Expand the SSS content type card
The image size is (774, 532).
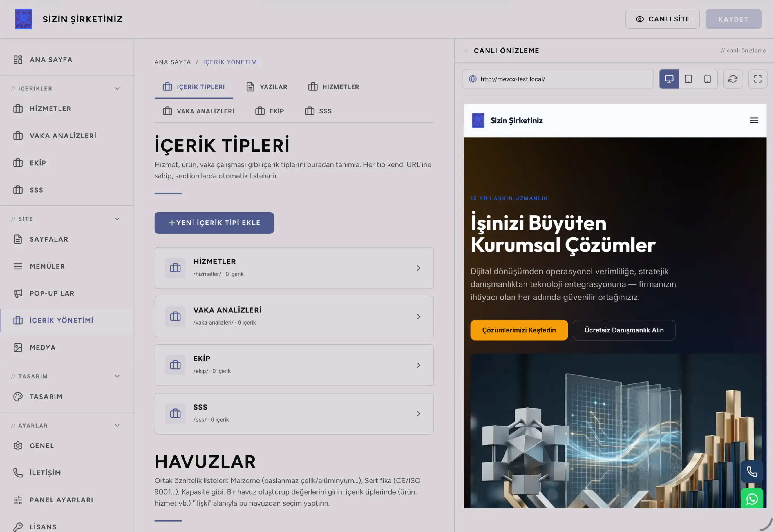tap(294, 414)
